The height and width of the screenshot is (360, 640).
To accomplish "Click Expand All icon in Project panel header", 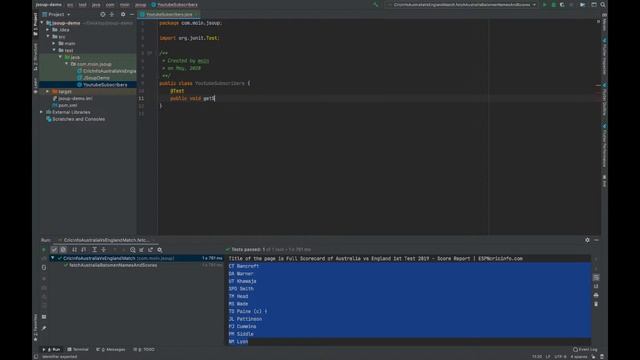I will (x=112, y=14).
